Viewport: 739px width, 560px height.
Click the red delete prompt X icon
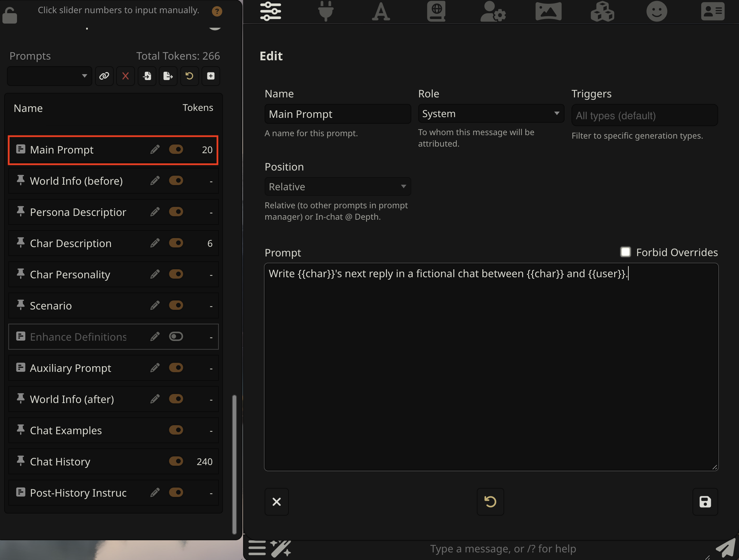(x=126, y=76)
